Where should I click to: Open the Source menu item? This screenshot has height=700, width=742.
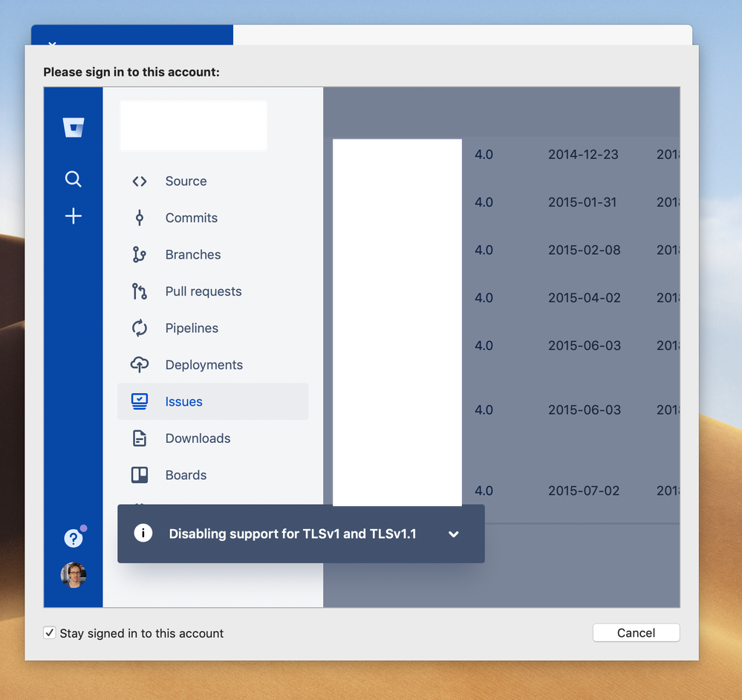[x=213, y=181]
